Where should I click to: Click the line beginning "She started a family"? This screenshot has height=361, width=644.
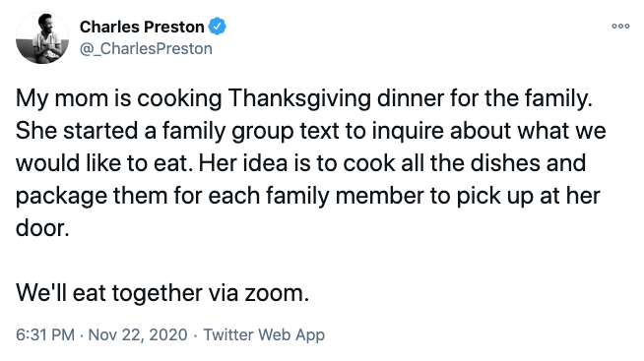[x=310, y=131]
